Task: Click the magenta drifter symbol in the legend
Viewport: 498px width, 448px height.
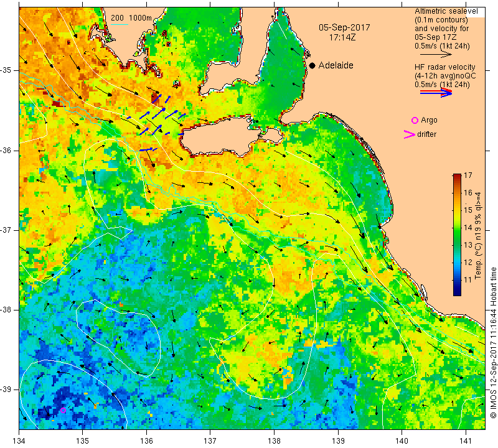Action: coord(409,134)
